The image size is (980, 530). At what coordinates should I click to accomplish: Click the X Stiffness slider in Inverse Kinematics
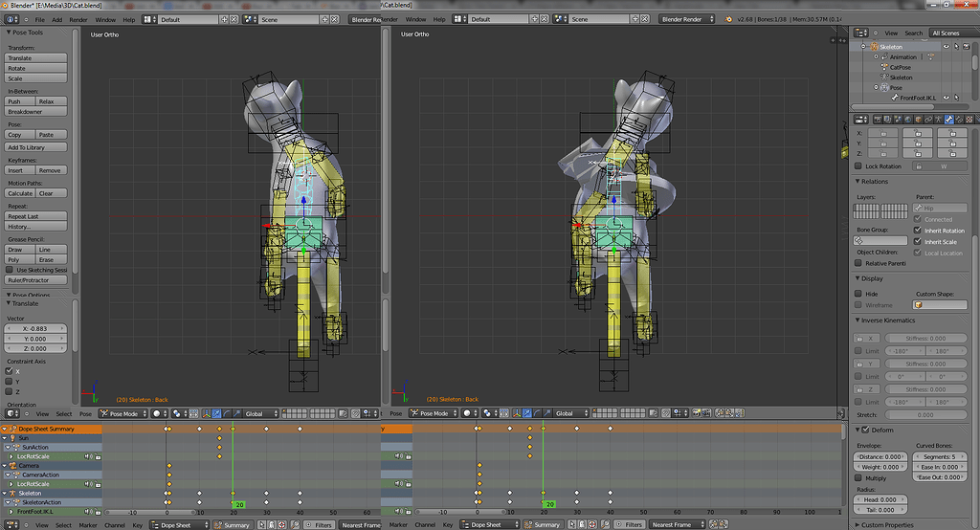coord(925,338)
